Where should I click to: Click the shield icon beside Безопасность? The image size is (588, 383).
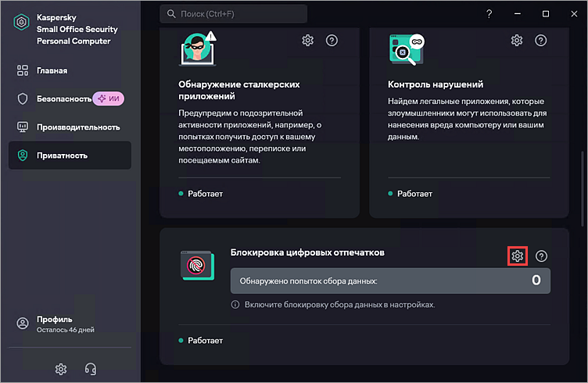click(x=23, y=99)
